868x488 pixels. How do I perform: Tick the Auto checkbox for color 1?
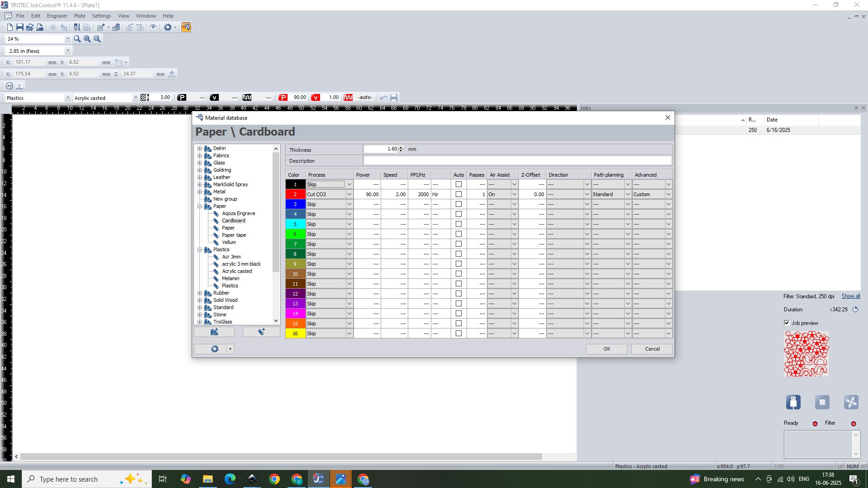tap(458, 184)
